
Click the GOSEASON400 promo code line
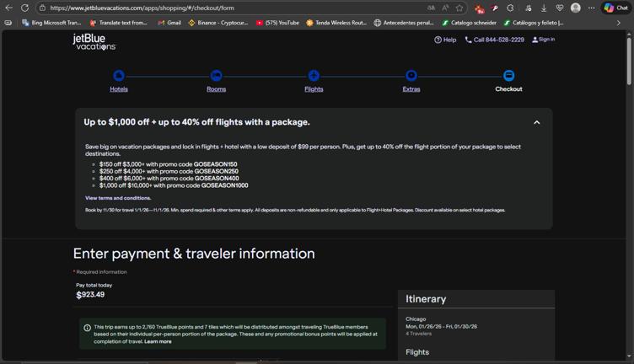click(x=169, y=178)
